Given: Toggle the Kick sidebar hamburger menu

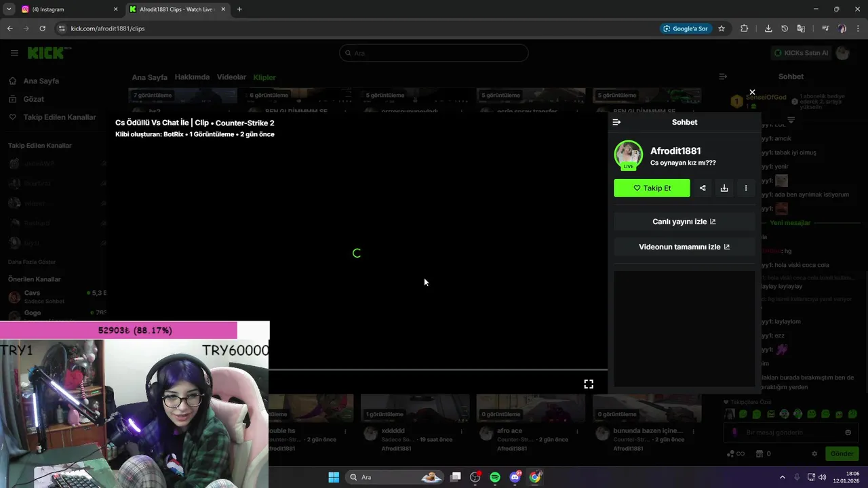Looking at the screenshot, I should pos(14,53).
